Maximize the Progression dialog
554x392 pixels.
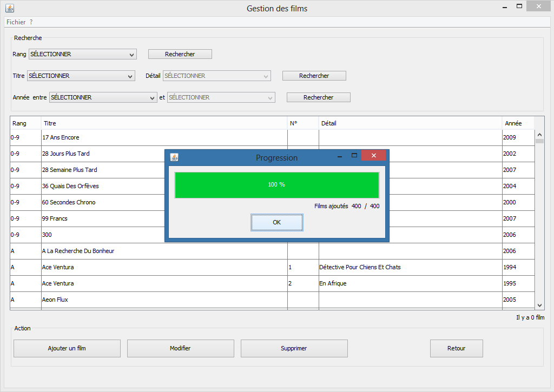point(354,155)
